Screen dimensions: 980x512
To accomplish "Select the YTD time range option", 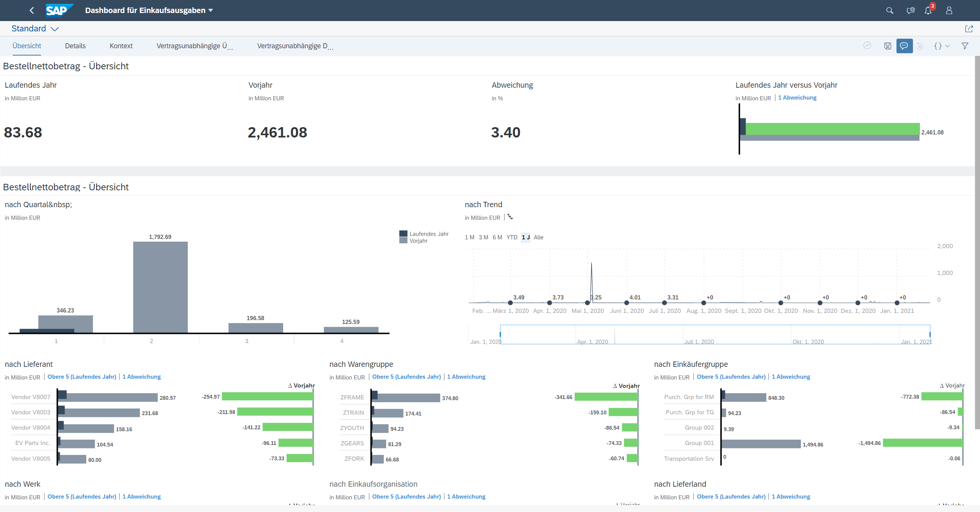I will pyautogui.click(x=512, y=237).
